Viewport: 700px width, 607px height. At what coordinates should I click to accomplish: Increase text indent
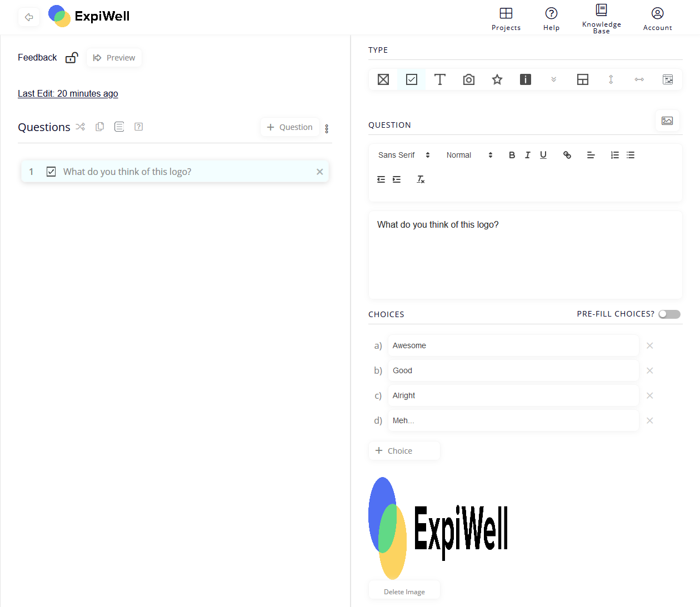coord(397,179)
